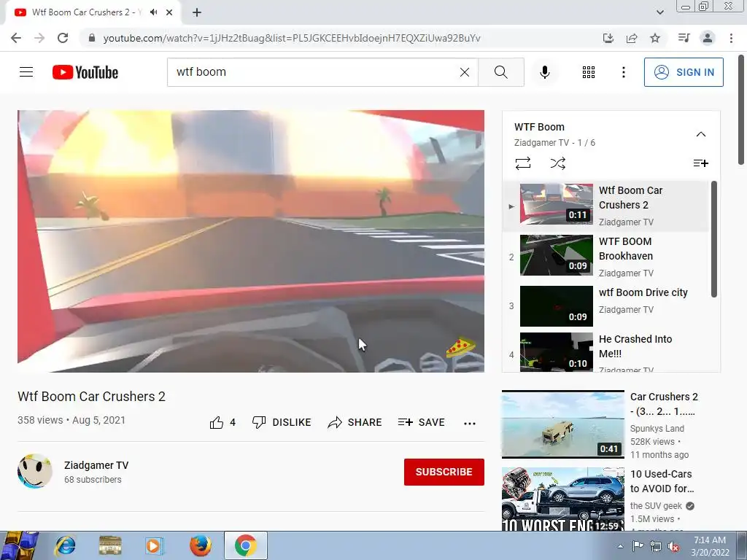The height and width of the screenshot is (560, 747).
Task: Open the site security lock icon
Action: point(92,38)
